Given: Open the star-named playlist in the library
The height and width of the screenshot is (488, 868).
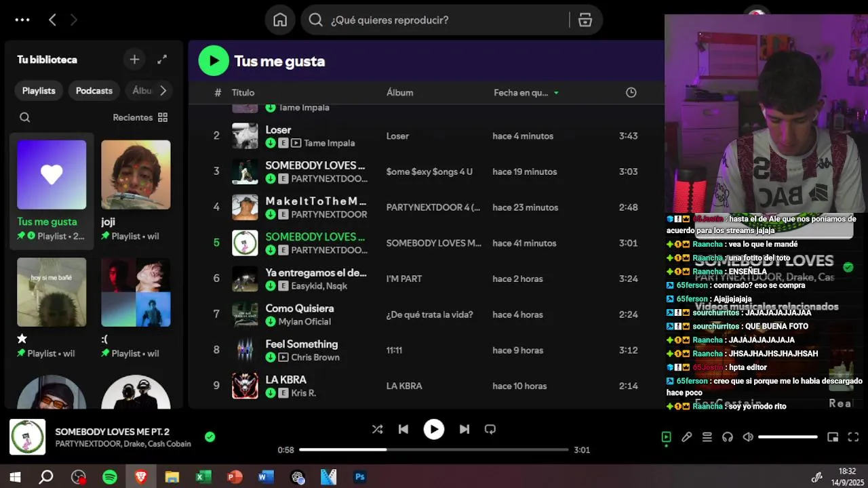Looking at the screenshot, I should coord(52,308).
